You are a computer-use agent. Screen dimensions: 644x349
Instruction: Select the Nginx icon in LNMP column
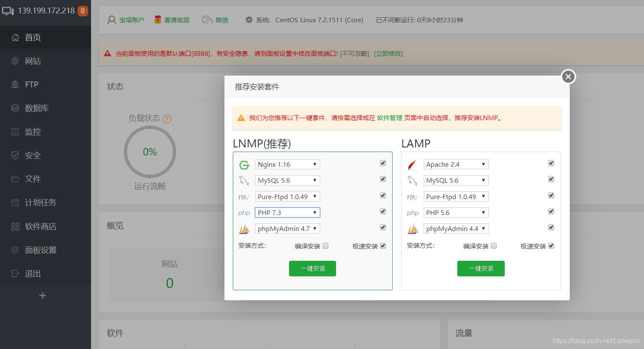coord(244,165)
